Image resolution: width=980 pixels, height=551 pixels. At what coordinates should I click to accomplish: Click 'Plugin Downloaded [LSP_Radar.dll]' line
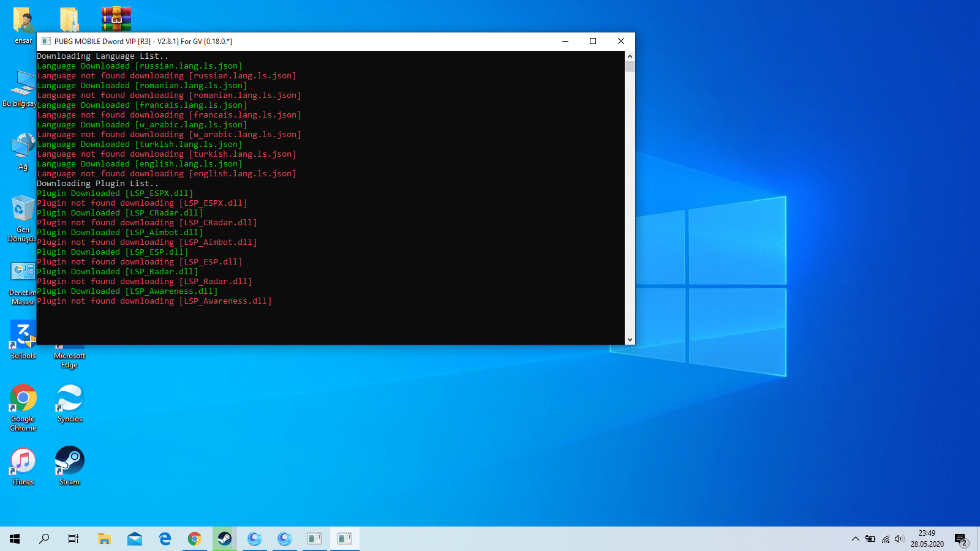pyautogui.click(x=118, y=272)
